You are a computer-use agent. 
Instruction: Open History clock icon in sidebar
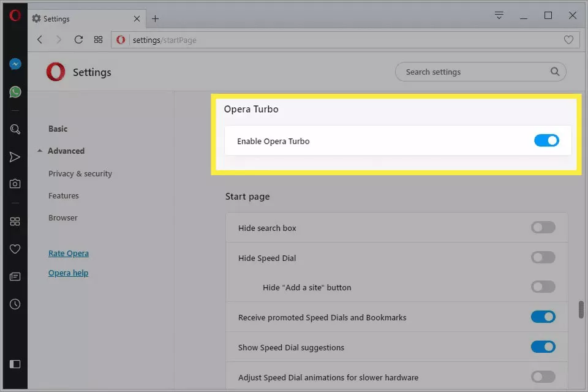(15, 304)
